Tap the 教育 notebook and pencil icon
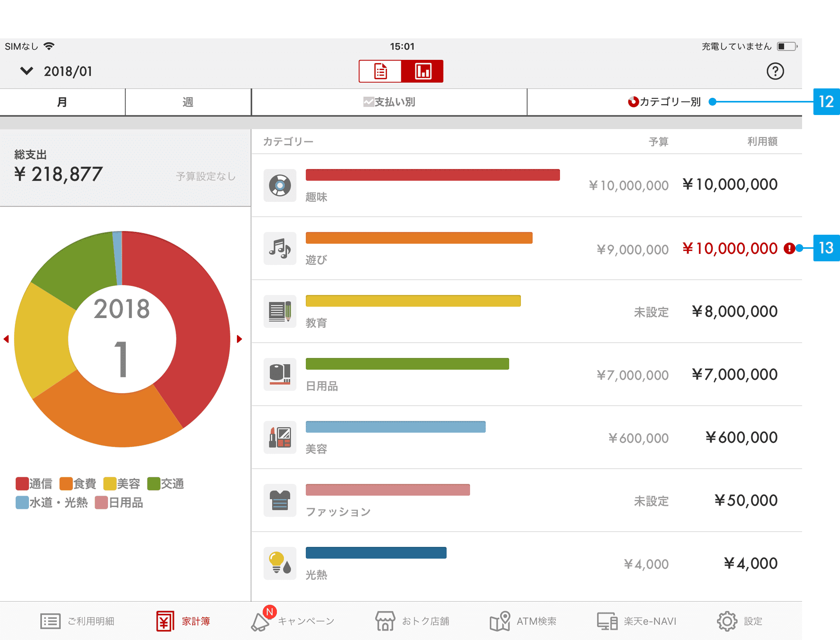840x640 pixels. [280, 311]
